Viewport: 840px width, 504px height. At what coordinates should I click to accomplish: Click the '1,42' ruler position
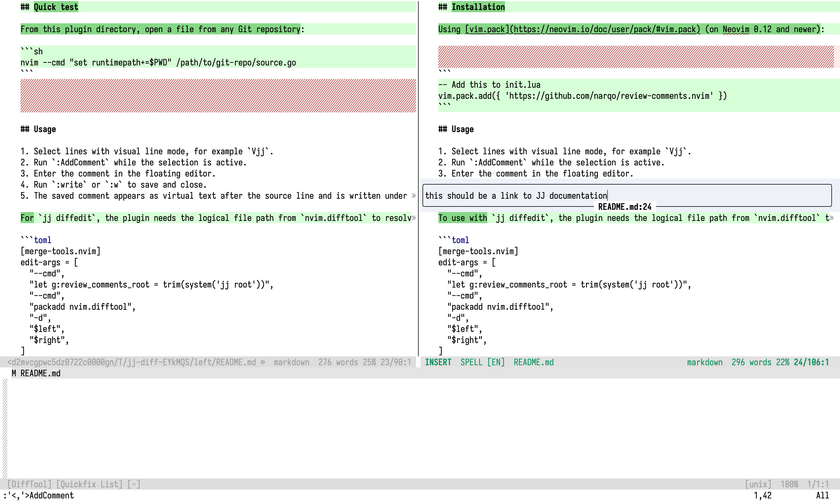pyautogui.click(x=762, y=495)
